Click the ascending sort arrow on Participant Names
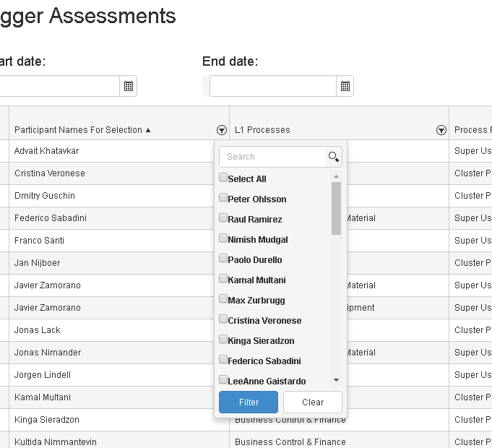This screenshot has width=492, height=448. pos(148,130)
